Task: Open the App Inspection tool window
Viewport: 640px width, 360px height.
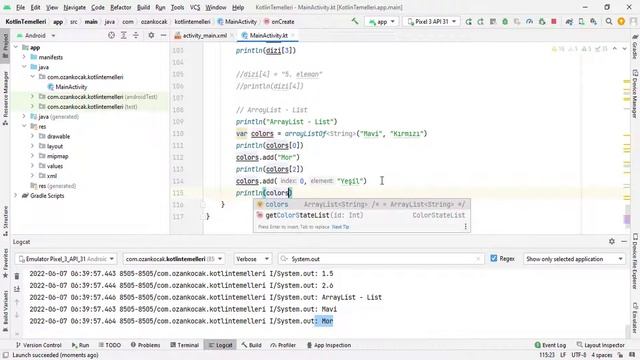Action: tap(329, 345)
